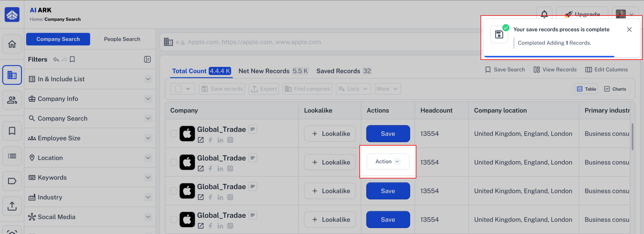Click the AI ARK logo icon
Image resolution: width=644 pixels, height=234 pixels.
(x=12, y=15)
